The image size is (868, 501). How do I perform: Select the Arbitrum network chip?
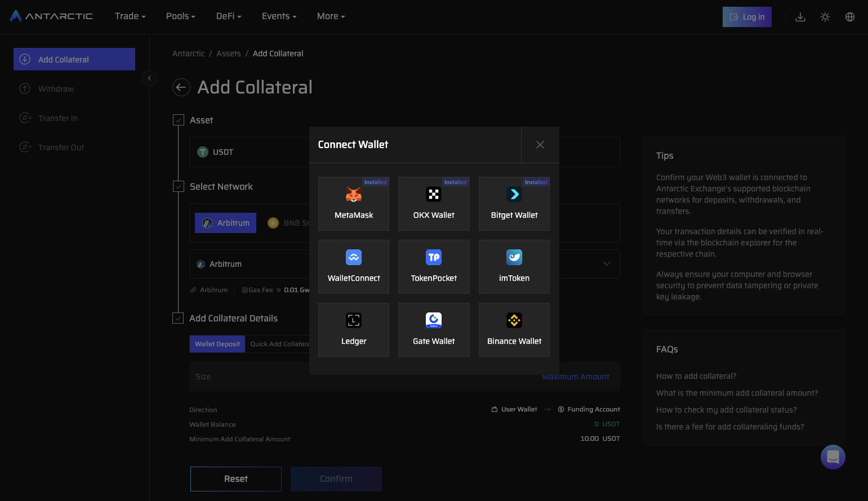225,223
